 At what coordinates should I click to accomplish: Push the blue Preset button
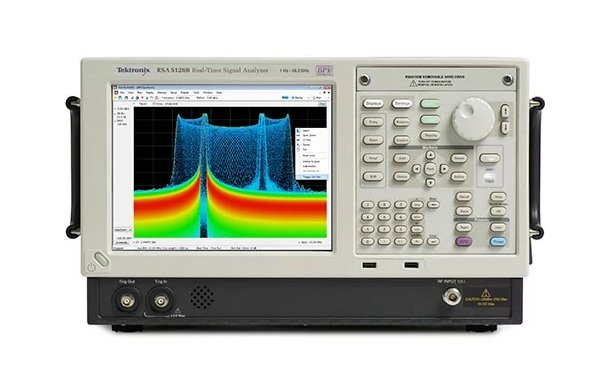498,242
